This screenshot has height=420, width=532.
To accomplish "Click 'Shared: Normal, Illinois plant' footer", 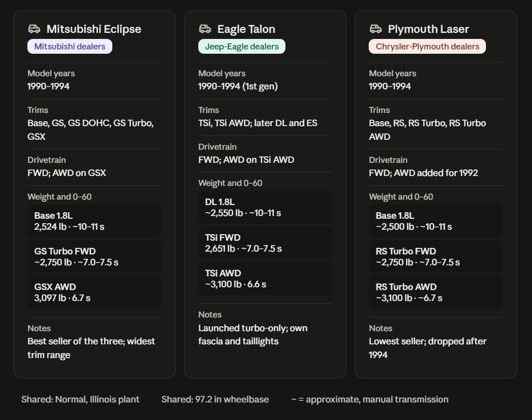I will tap(81, 399).
